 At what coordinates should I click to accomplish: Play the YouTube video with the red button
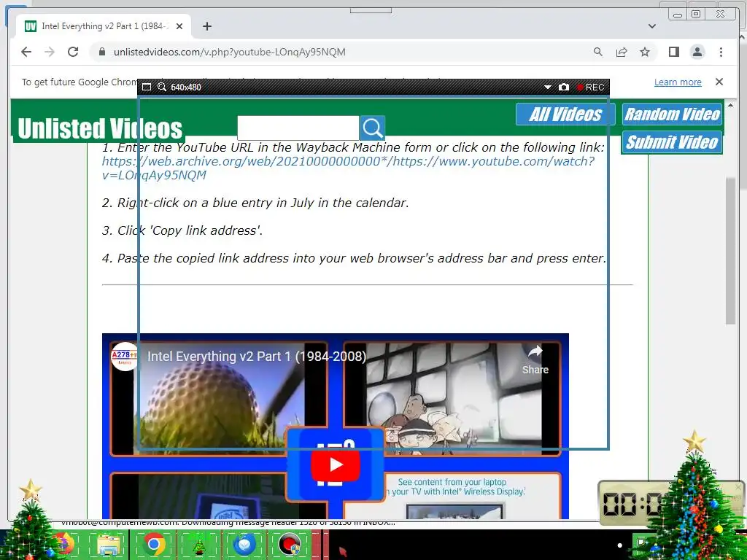point(336,464)
